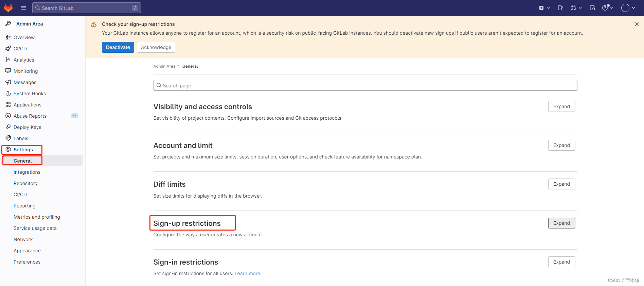Click the Overview sidebar icon
Viewport: 644px width, 286px height.
coord(8,37)
